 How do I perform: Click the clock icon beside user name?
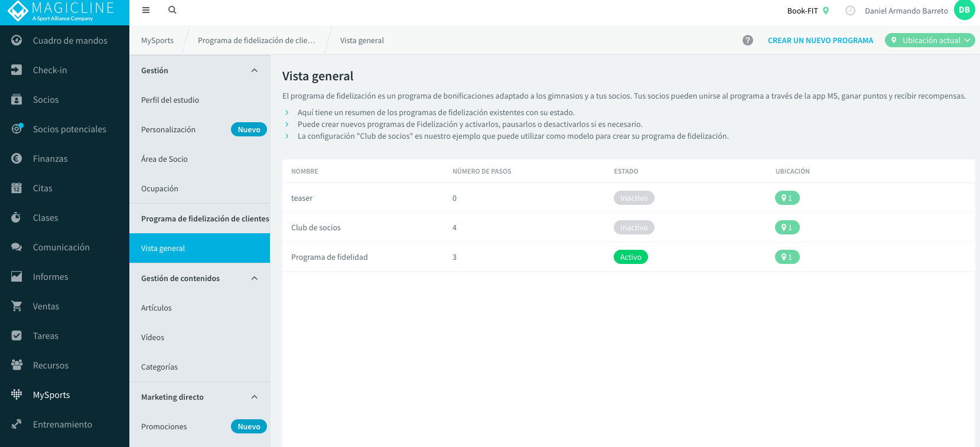point(850,11)
